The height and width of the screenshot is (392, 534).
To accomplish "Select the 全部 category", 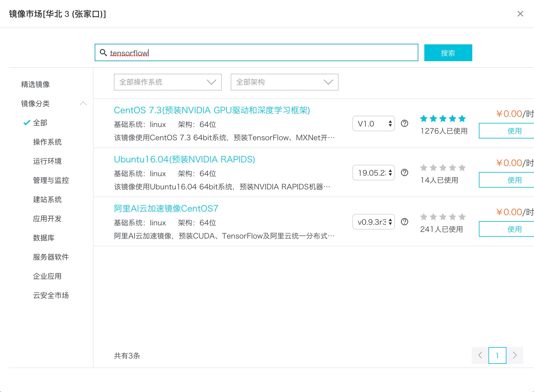I will click(x=40, y=123).
